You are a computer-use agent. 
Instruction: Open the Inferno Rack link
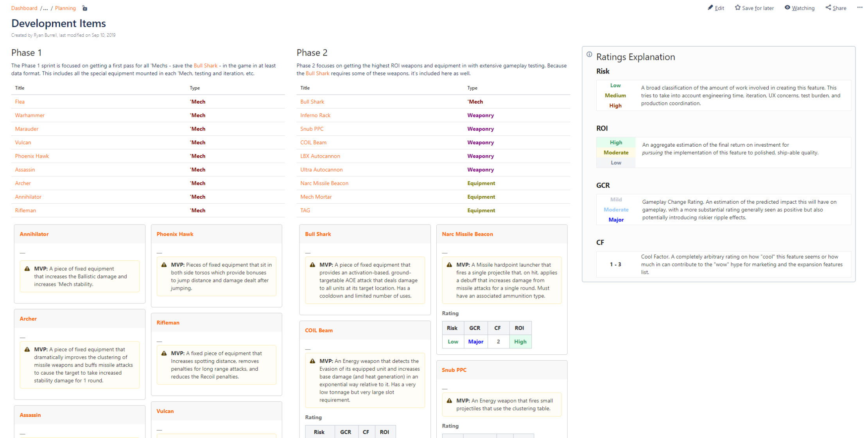pos(315,115)
